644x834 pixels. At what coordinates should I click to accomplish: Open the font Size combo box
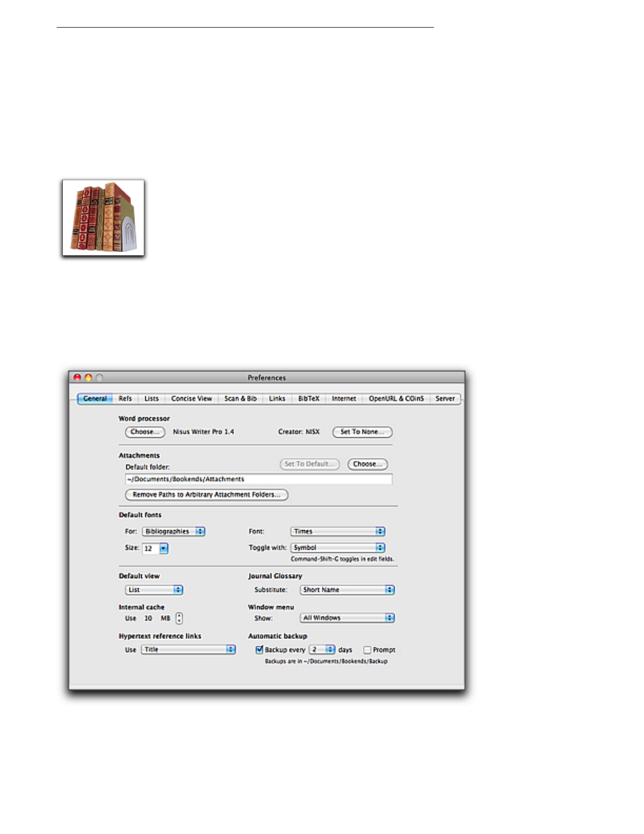pyautogui.click(x=155, y=548)
